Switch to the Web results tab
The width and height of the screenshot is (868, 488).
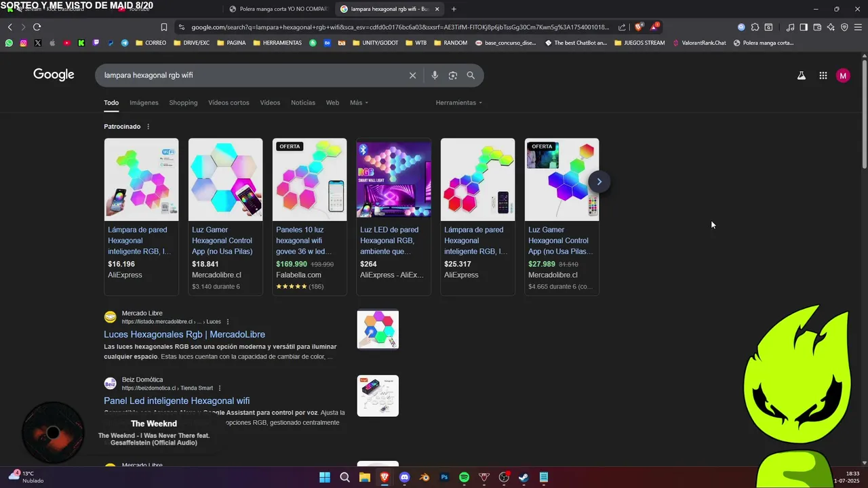(x=332, y=103)
